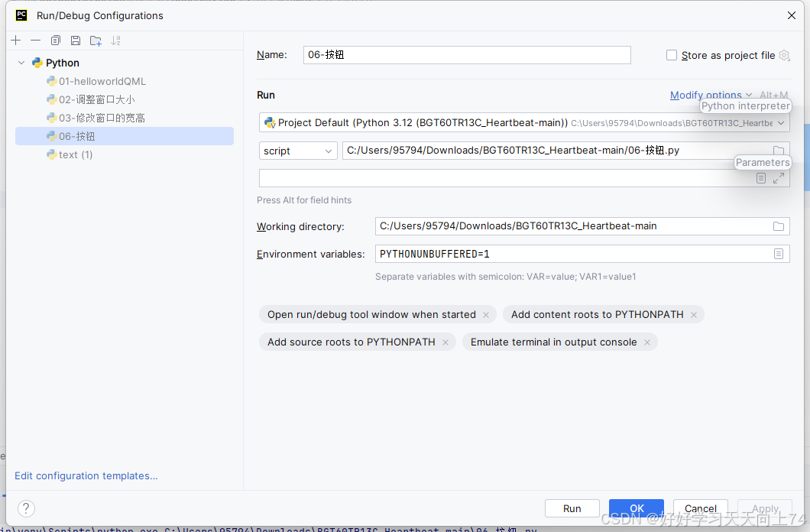This screenshot has height=532, width=810.
Task: Open the Modify options menu
Action: pyautogui.click(x=705, y=95)
